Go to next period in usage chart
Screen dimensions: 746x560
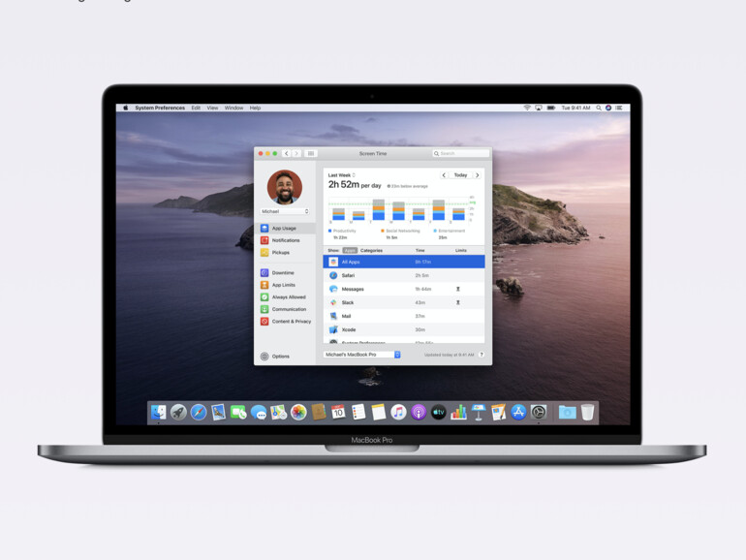[x=477, y=175]
